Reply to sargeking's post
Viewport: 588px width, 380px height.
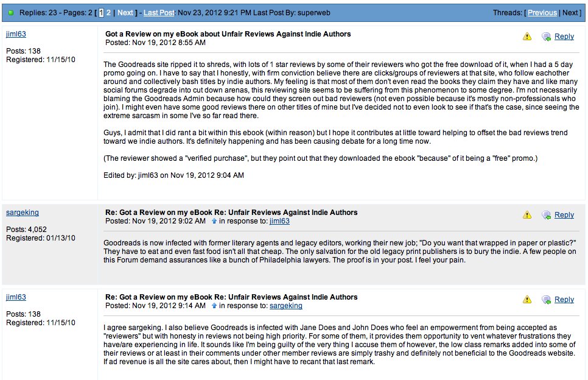coord(564,215)
